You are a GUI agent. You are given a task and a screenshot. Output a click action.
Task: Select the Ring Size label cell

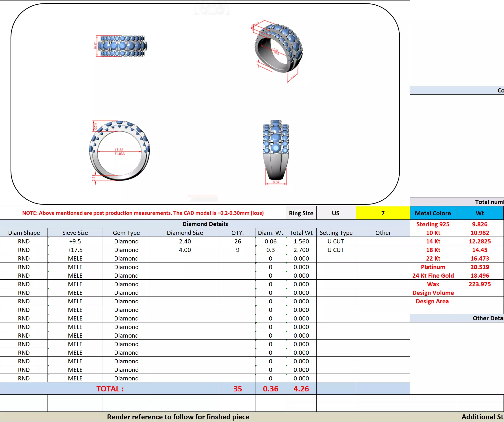pos(301,213)
